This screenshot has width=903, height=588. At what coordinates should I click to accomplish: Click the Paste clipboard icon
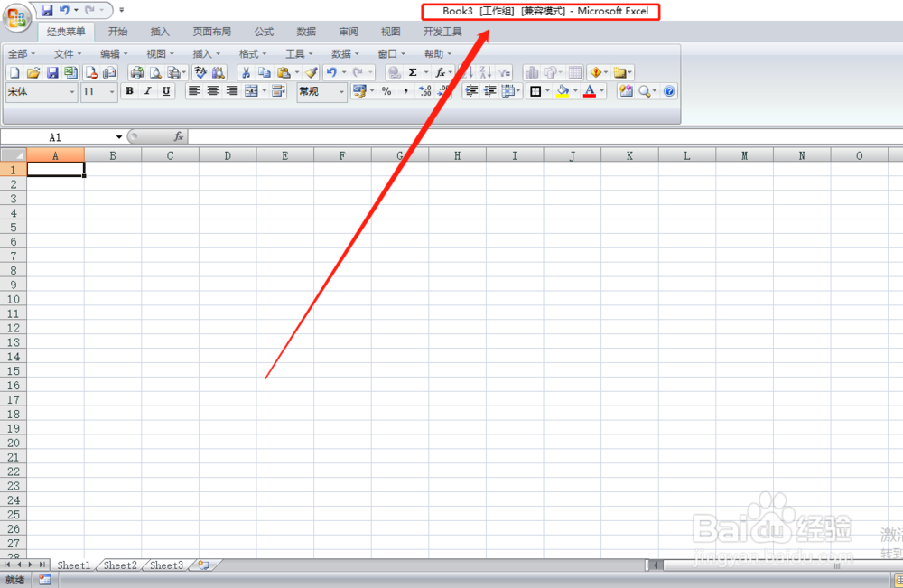284,72
